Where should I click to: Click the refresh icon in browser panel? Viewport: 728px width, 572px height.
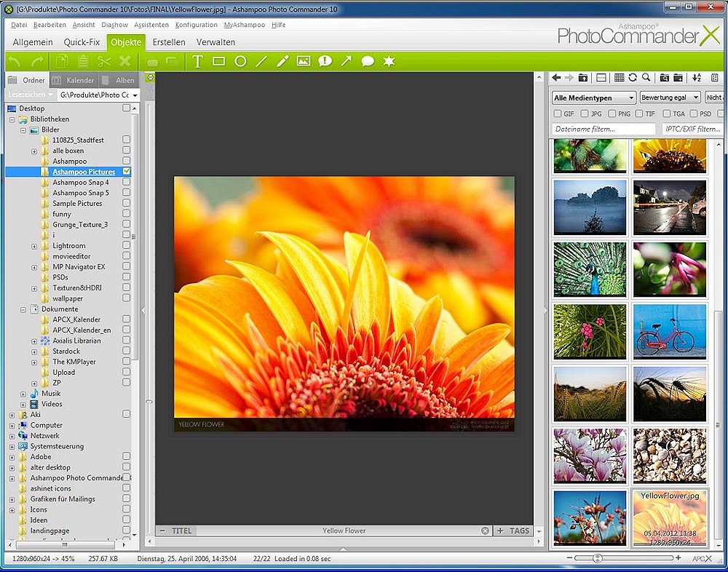tap(633, 78)
